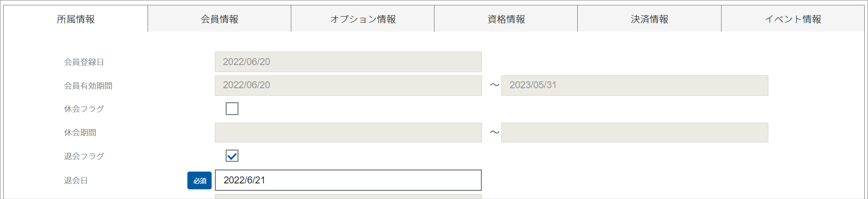Open the 会員情報 tab

click(220, 19)
